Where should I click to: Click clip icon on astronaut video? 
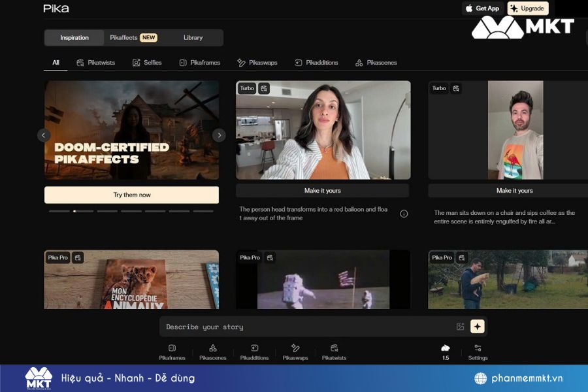click(x=270, y=257)
